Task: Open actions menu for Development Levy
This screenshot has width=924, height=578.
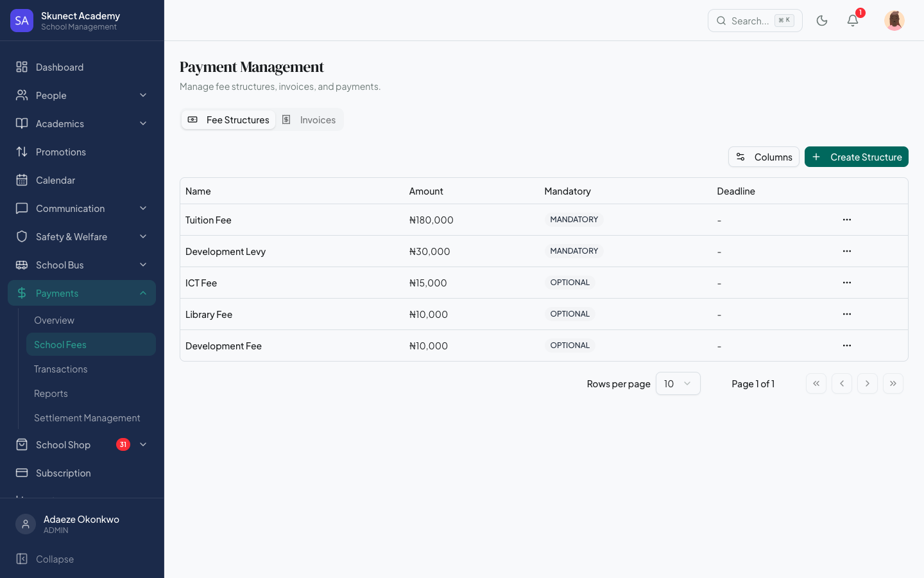Action: pyautogui.click(x=847, y=251)
